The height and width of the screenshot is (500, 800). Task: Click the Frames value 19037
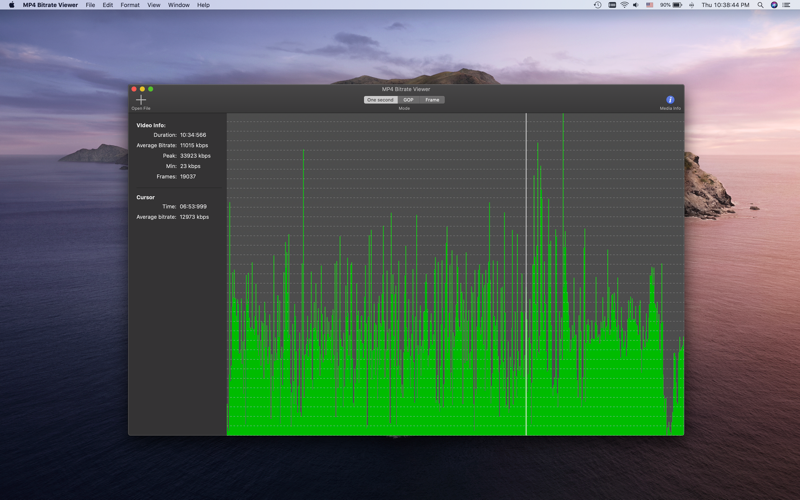coord(188,177)
